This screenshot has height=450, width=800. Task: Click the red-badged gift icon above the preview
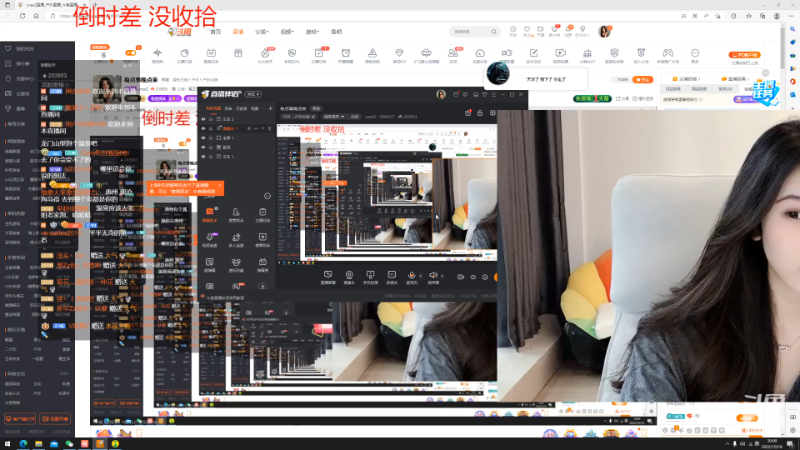click(468, 113)
